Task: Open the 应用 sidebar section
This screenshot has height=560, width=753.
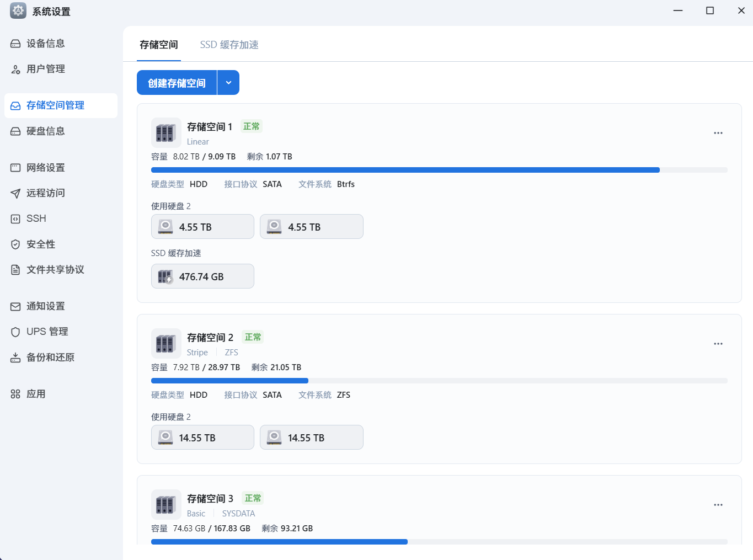Action: 35,393
